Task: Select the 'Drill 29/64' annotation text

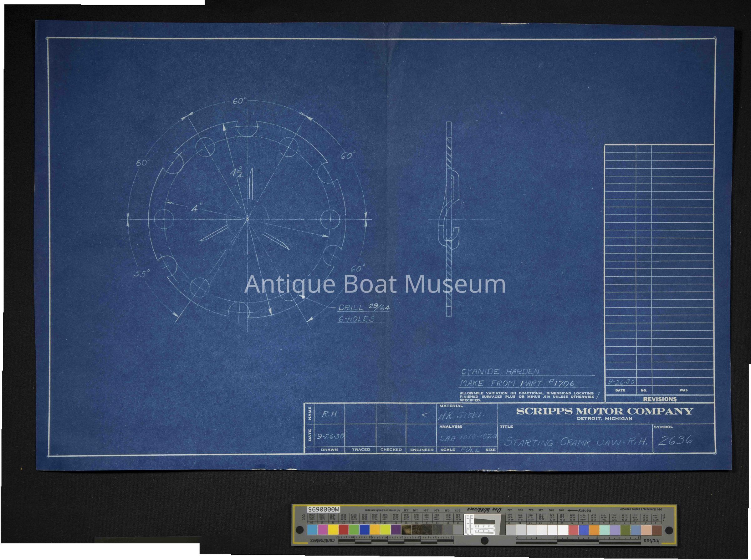Action: pos(364,308)
